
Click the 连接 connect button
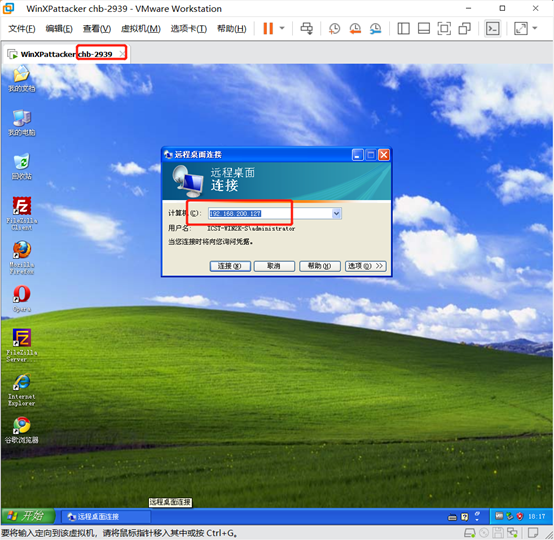[x=230, y=266]
